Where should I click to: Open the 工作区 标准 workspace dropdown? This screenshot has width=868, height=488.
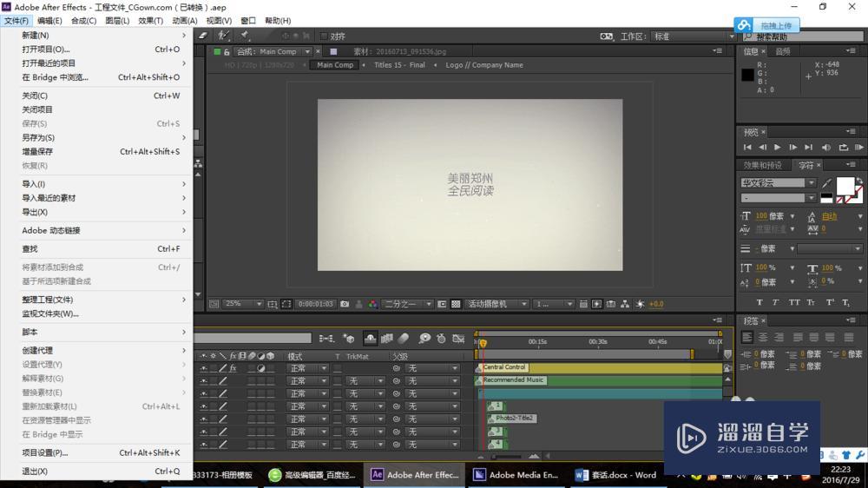[x=693, y=36]
